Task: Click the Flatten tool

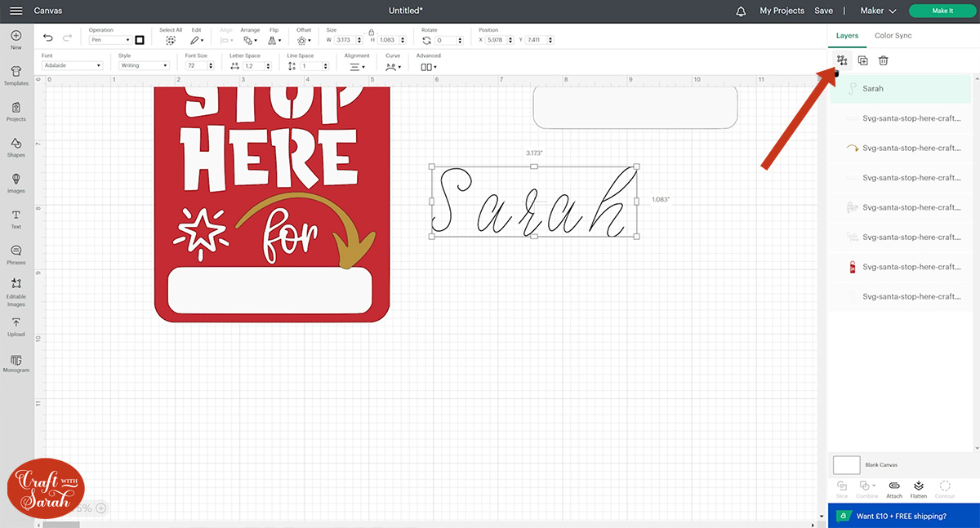Action: [x=919, y=489]
